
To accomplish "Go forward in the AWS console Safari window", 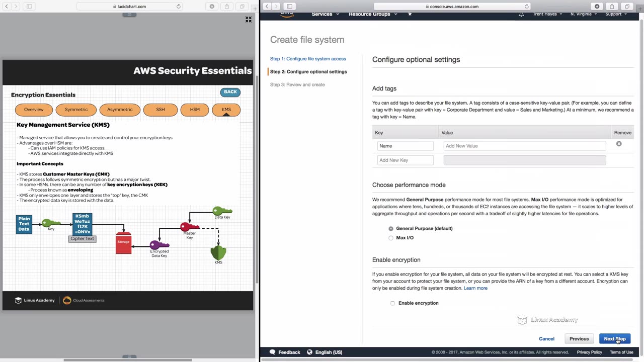I will [x=276, y=7].
